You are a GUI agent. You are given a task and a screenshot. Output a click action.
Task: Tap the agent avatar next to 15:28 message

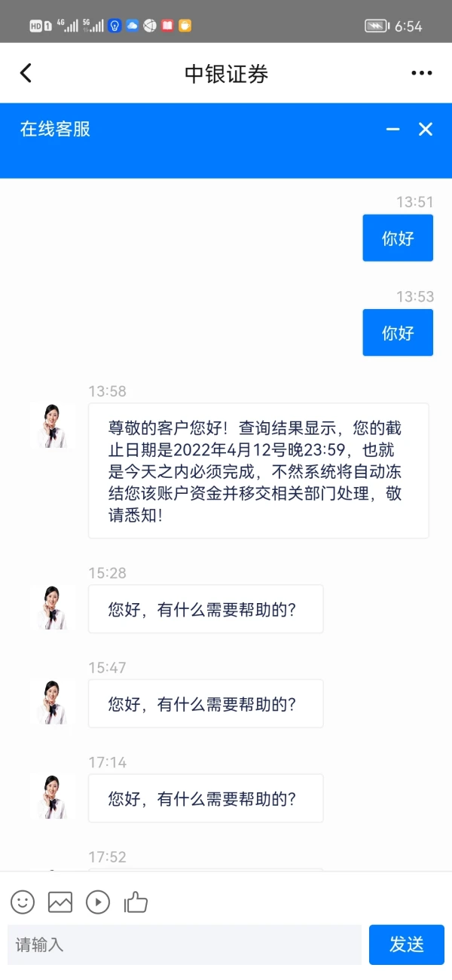point(52,608)
